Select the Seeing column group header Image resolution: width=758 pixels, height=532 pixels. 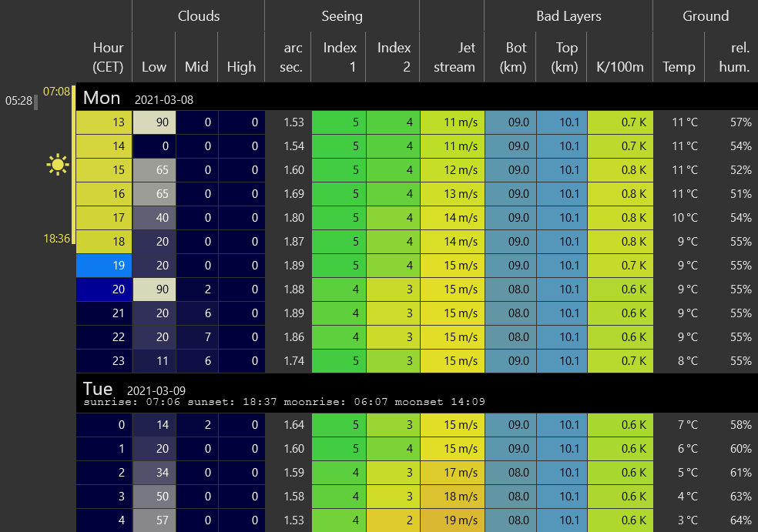click(x=342, y=16)
